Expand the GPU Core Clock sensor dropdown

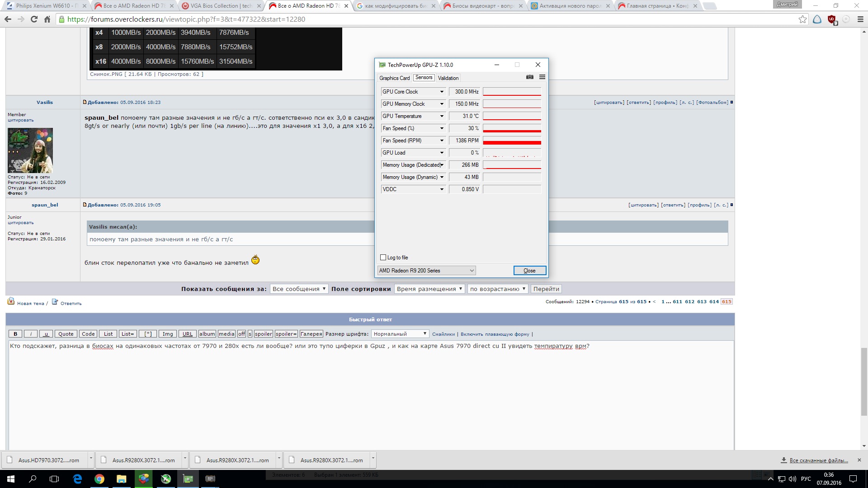(x=442, y=92)
